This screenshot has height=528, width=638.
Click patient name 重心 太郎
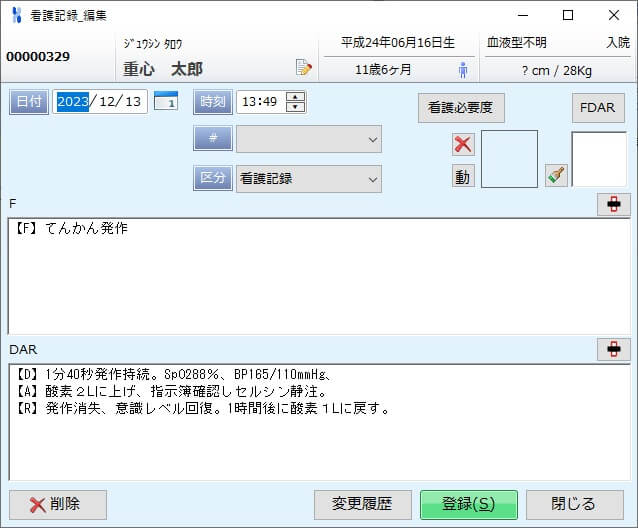163,69
